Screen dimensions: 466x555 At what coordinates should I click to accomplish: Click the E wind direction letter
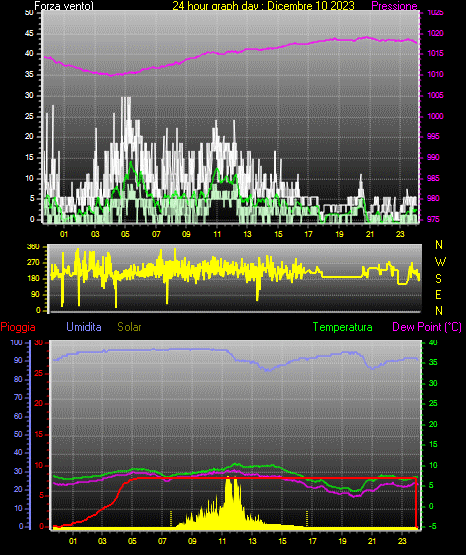tap(438, 294)
